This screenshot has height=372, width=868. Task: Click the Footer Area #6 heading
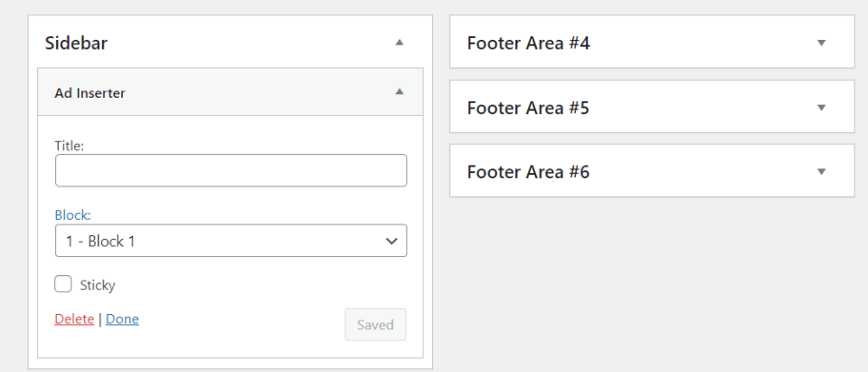(x=528, y=171)
